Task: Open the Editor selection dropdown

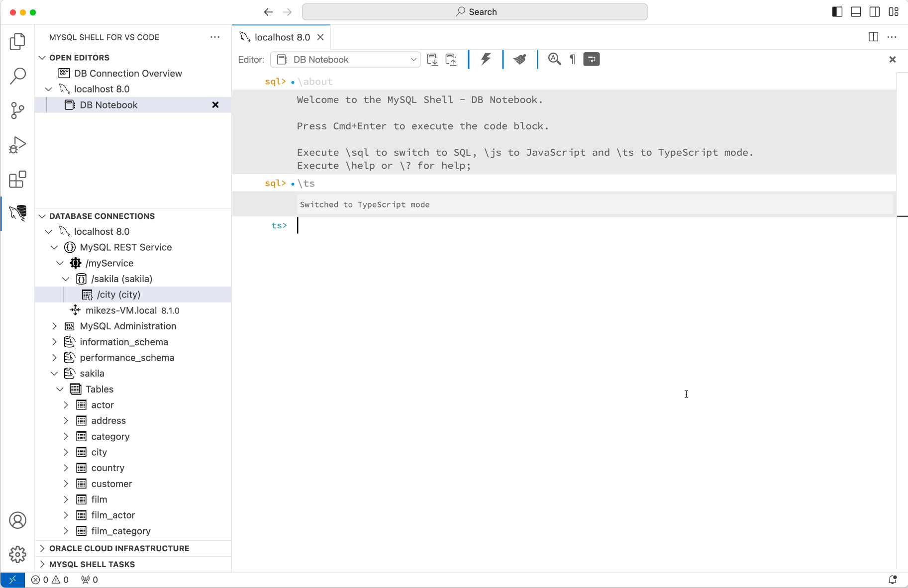Action: [345, 59]
